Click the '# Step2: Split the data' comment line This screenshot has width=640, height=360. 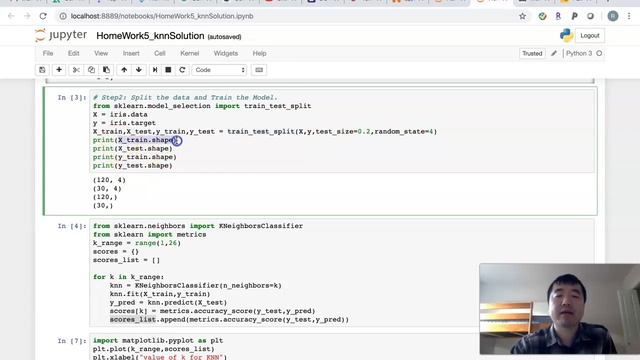coord(185,98)
